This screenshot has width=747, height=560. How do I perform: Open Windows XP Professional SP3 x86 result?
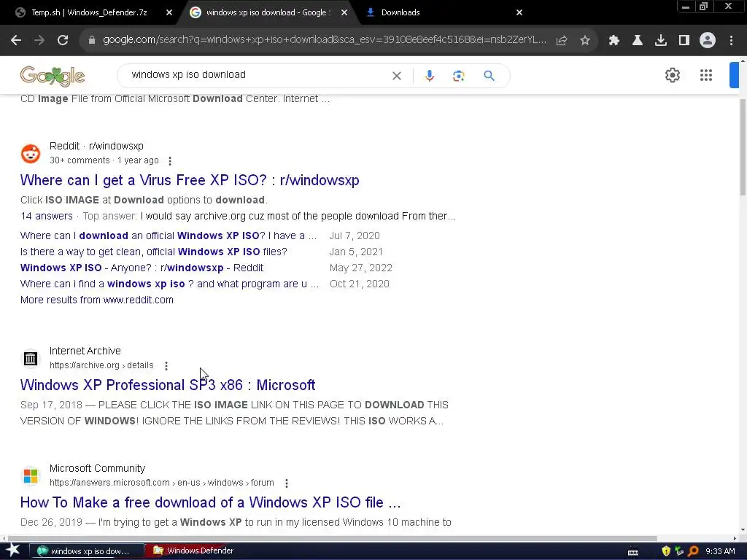click(168, 385)
